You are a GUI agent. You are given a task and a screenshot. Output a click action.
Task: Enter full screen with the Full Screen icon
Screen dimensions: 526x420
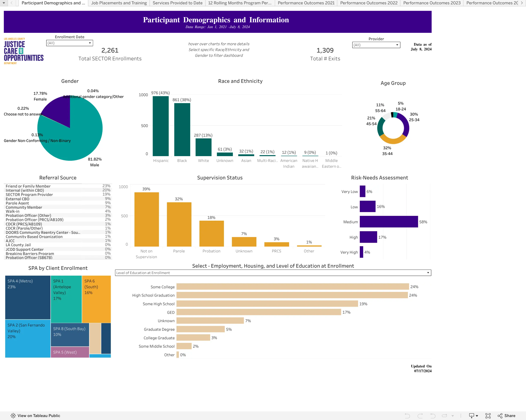pos(488,416)
